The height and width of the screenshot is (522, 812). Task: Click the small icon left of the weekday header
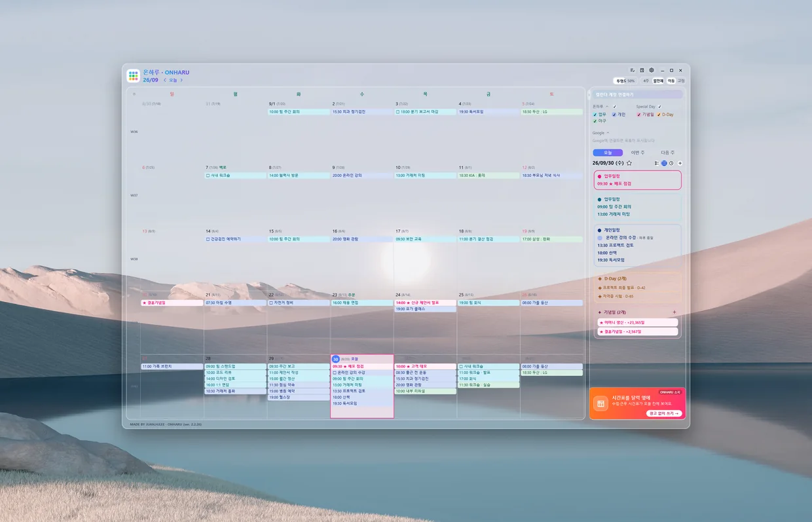coord(134,94)
